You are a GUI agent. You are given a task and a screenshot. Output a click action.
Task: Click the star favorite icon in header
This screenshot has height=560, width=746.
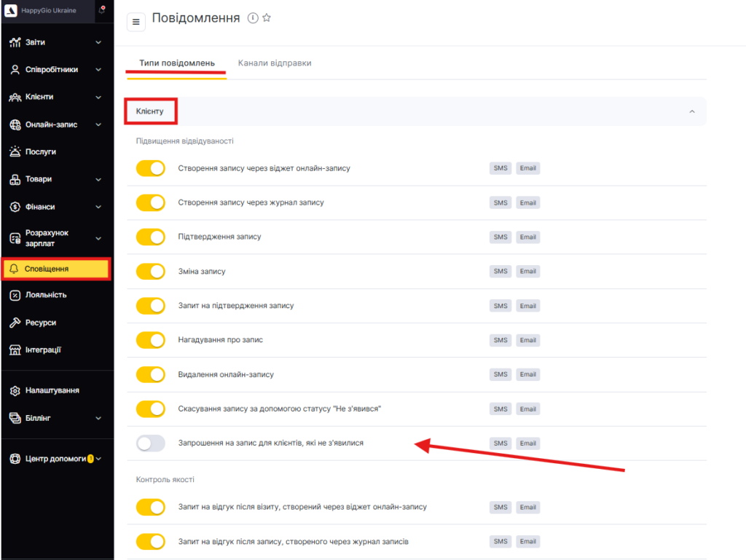pos(267,18)
